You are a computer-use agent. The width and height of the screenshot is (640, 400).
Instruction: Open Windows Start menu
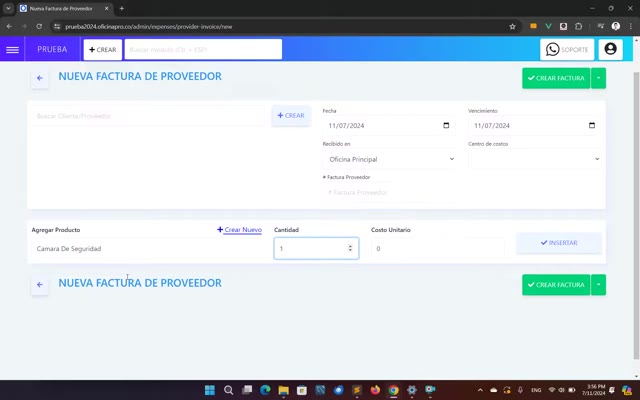(x=210, y=390)
